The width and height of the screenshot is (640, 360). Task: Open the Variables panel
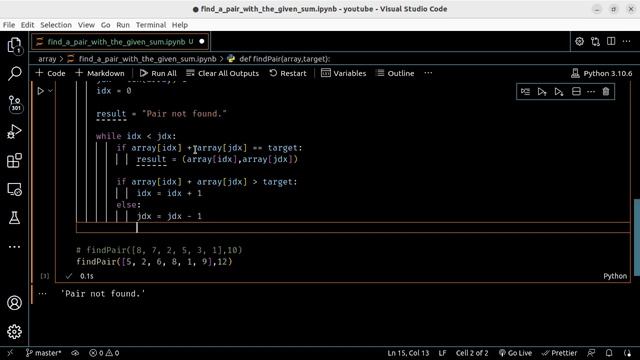[x=344, y=73]
